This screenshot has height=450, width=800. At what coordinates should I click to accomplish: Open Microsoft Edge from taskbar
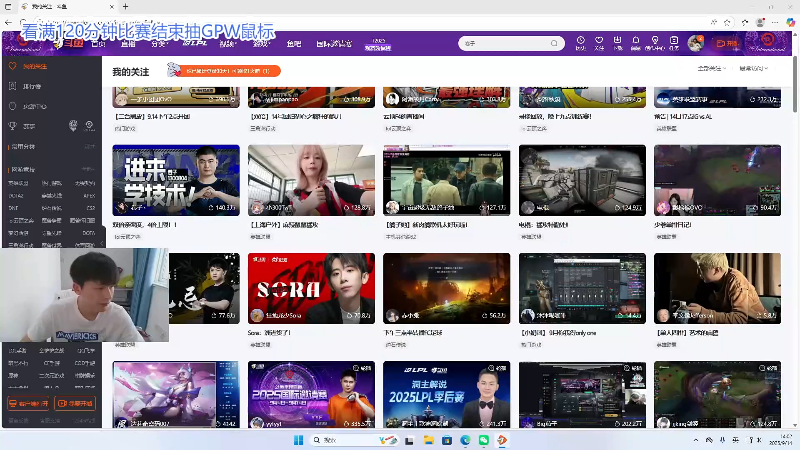(x=465, y=440)
